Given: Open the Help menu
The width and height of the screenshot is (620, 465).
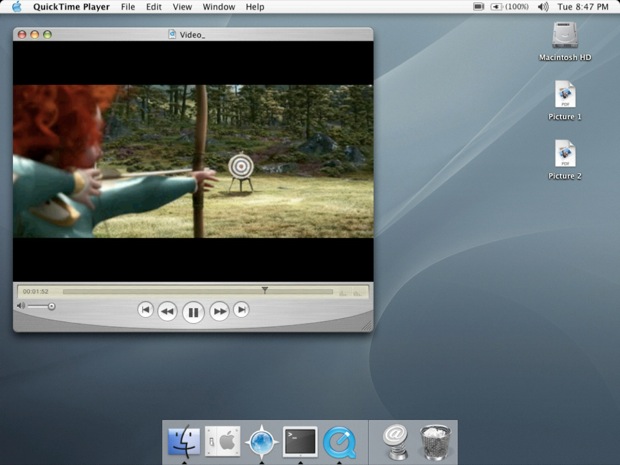Looking at the screenshot, I should click(x=255, y=7).
